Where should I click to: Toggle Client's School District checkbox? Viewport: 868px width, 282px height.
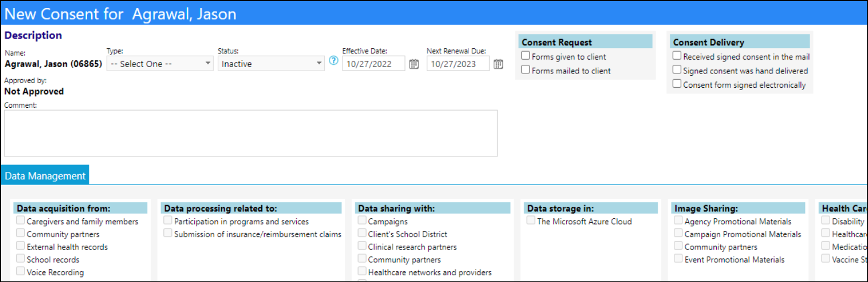tap(362, 233)
